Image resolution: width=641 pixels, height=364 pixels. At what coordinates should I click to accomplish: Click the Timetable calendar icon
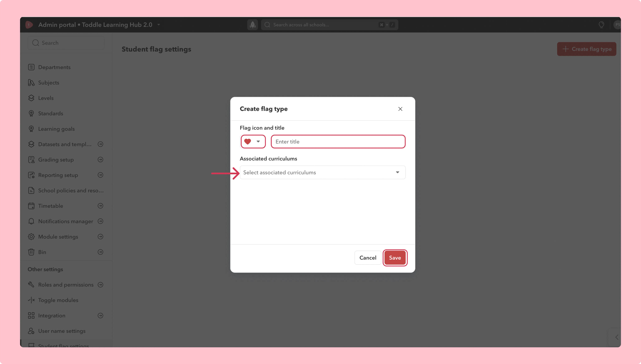coord(31,206)
